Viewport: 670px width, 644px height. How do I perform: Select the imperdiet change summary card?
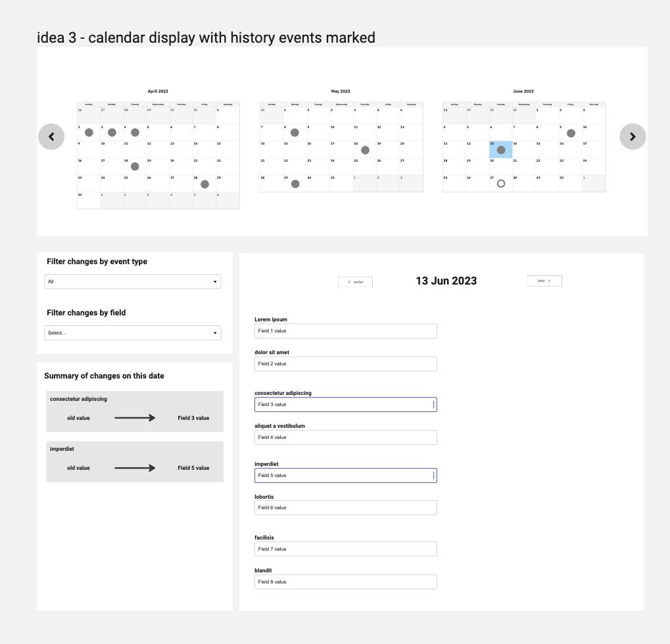135,462
